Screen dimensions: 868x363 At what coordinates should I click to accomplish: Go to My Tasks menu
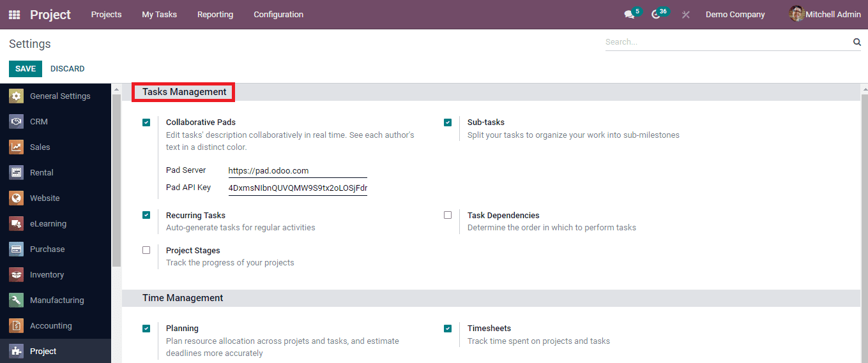[x=160, y=15]
